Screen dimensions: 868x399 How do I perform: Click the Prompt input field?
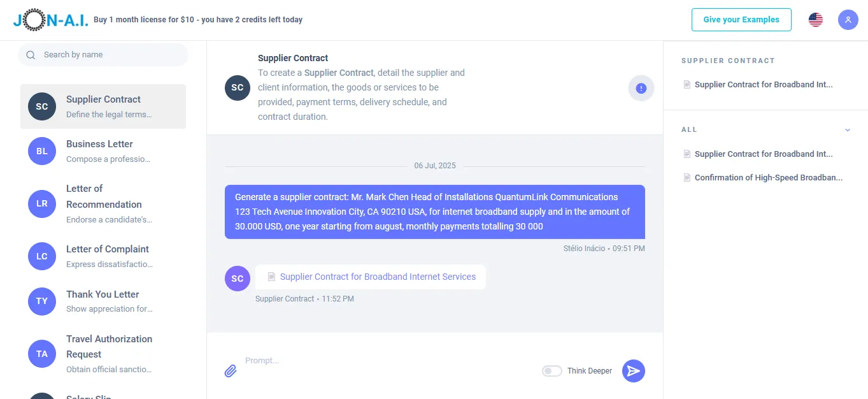point(382,360)
